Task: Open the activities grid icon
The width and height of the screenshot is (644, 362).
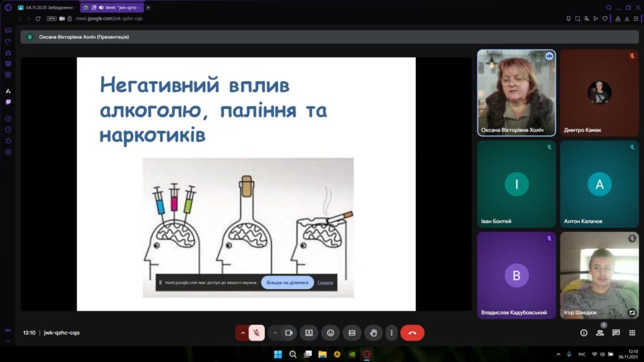Action: (x=632, y=332)
